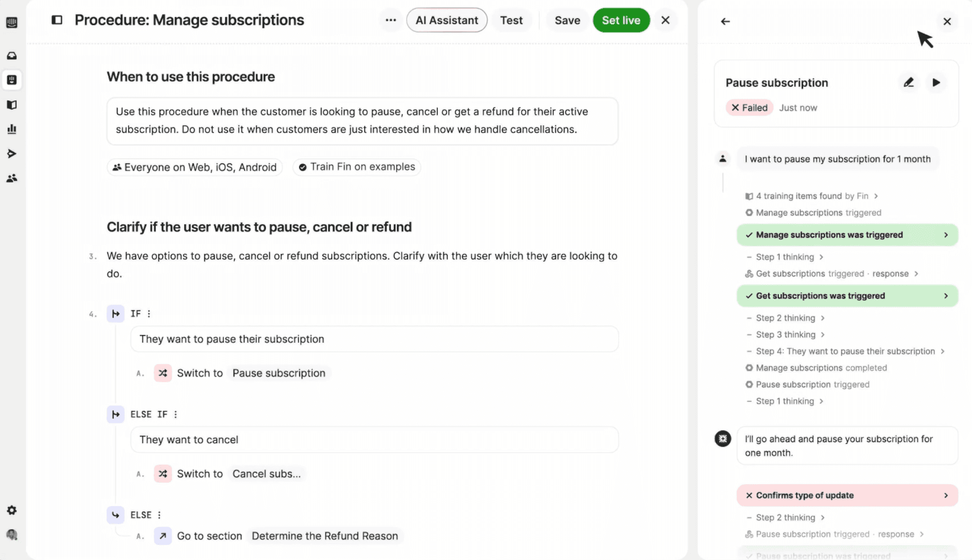This screenshot has height=560, width=972.
Task: Open the outbound send arrow icon
Action: [x=12, y=154]
